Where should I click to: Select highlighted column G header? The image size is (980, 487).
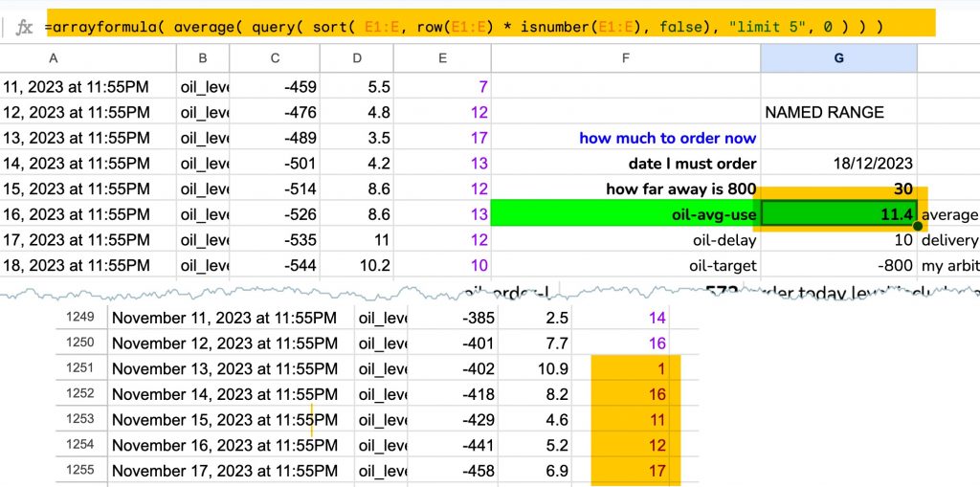coord(838,58)
